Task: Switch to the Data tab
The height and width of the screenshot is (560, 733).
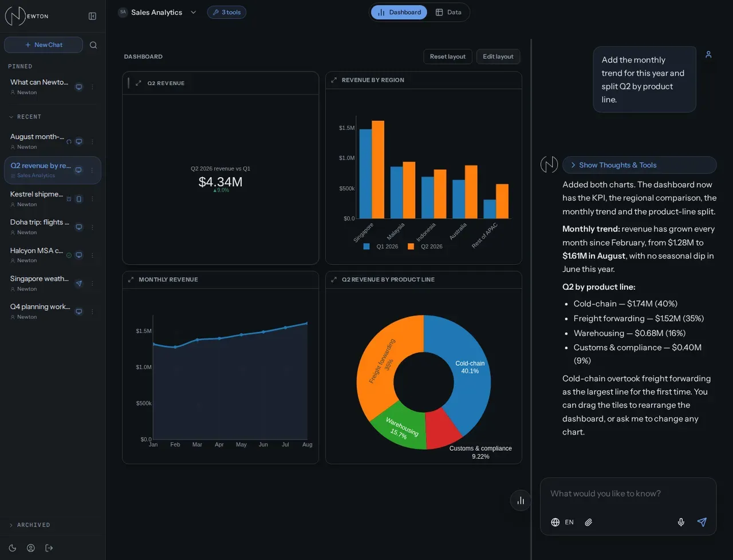Action: click(x=448, y=12)
